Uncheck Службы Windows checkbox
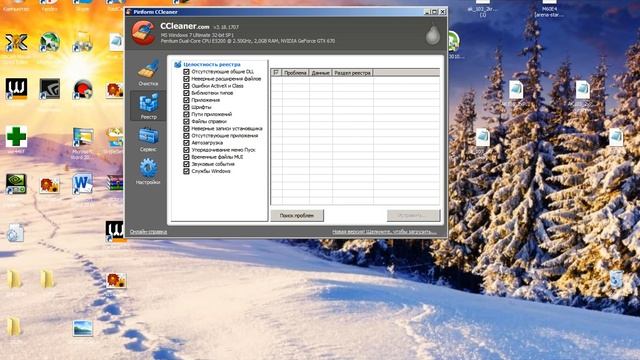This screenshot has width=640, height=360. (x=186, y=171)
